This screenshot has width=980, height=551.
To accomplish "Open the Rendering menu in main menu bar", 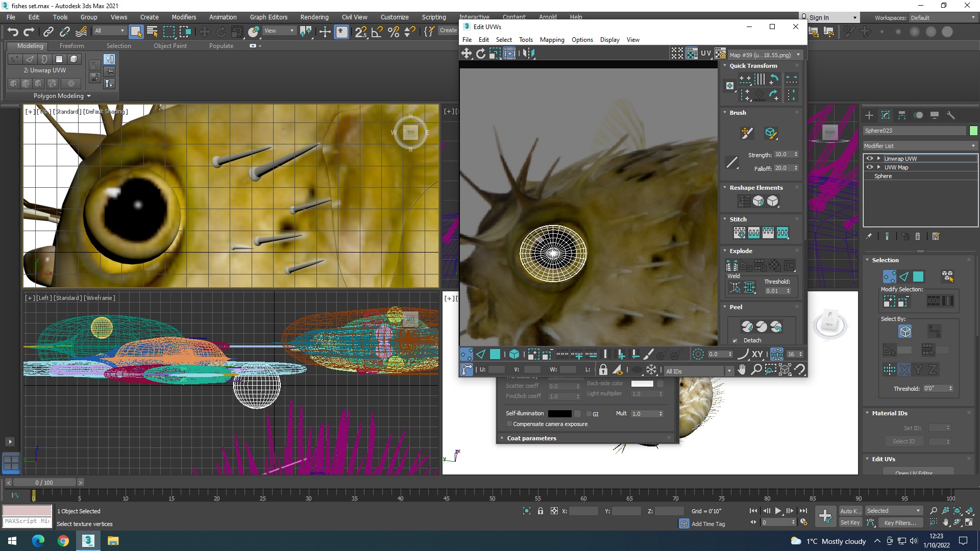I will 314,17.
